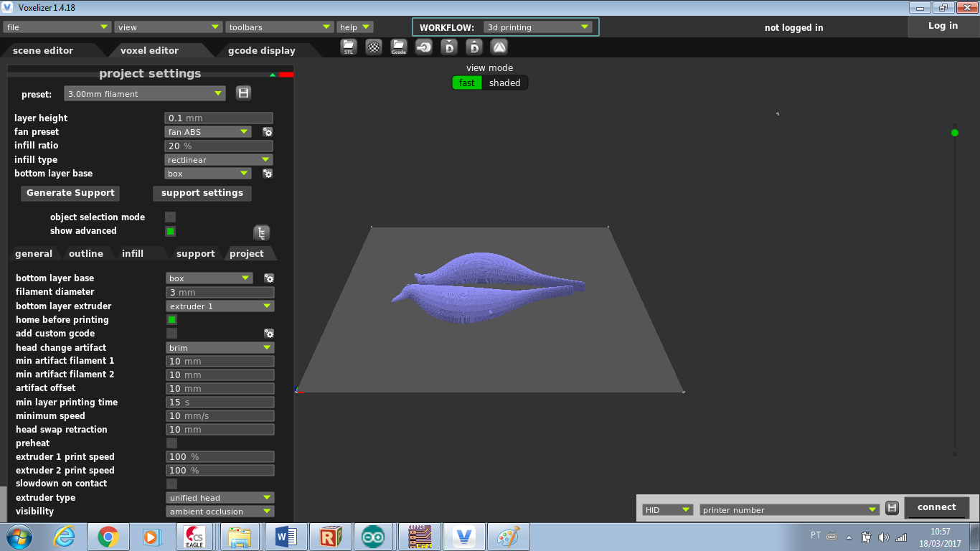Enable the preheat checkbox
The image size is (980, 551).
click(172, 443)
